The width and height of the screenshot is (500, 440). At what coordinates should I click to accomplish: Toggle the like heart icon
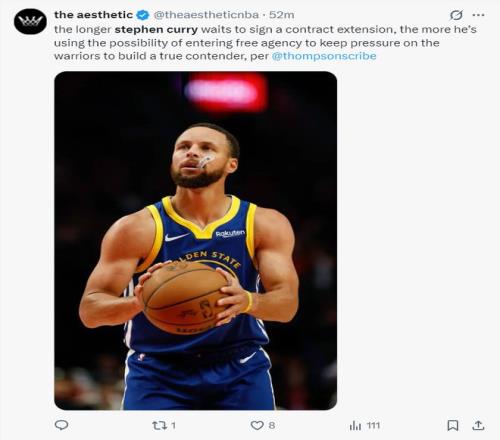coord(257,425)
